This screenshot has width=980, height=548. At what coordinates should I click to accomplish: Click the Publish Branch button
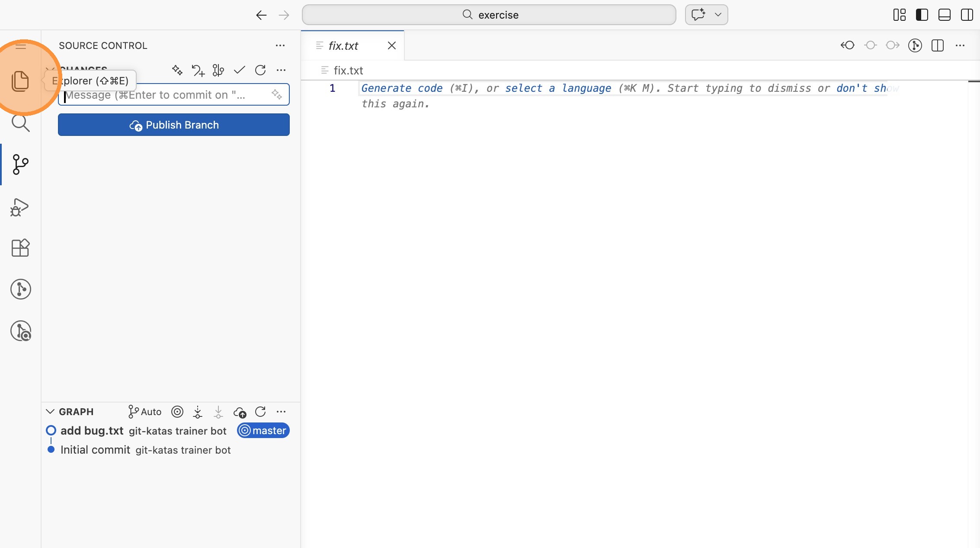click(173, 125)
